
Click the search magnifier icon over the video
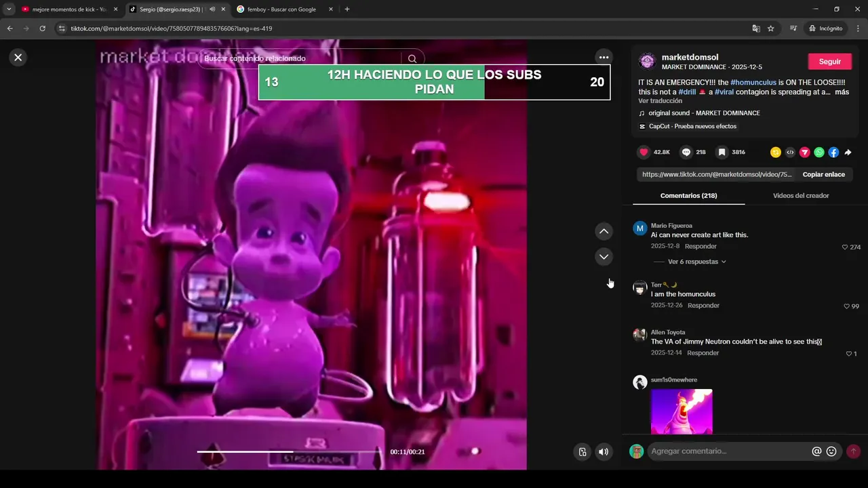tap(412, 59)
